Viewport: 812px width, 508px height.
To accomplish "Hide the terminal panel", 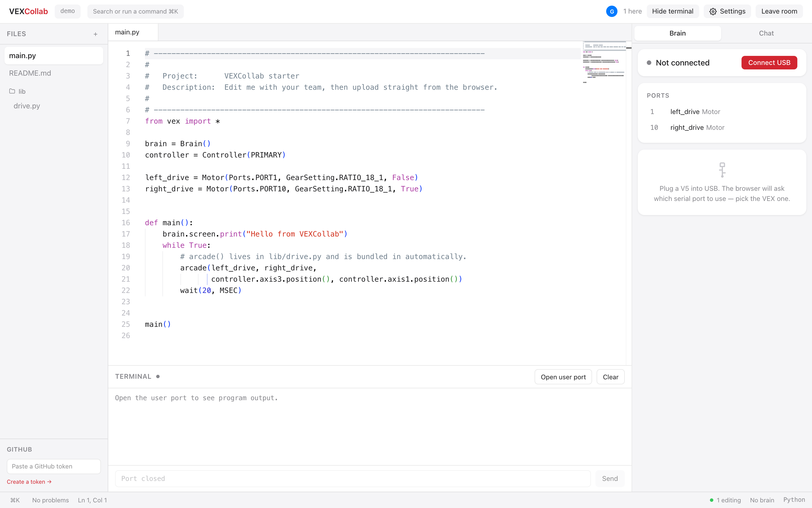I will [672, 11].
